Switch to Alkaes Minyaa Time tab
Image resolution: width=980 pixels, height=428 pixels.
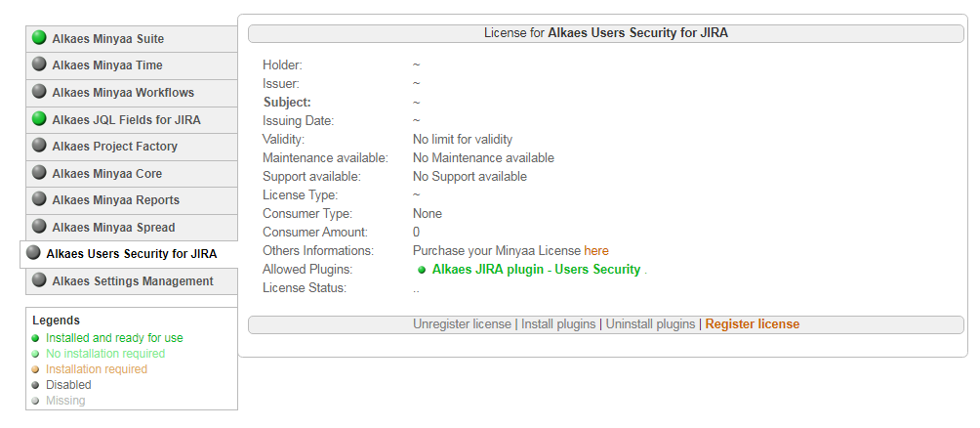[x=107, y=65]
